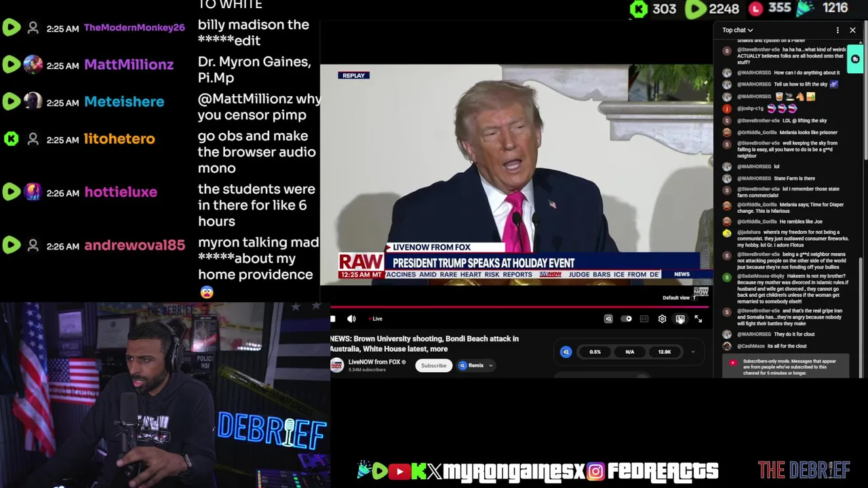This screenshot has height=488, width=868.
Task: Open player settings gear
Action: tap(662, 319)
